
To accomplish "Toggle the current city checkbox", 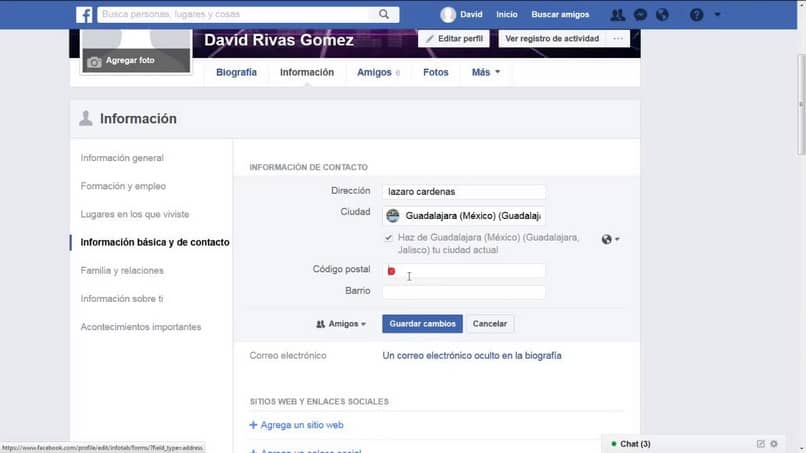I will point(389,238).
